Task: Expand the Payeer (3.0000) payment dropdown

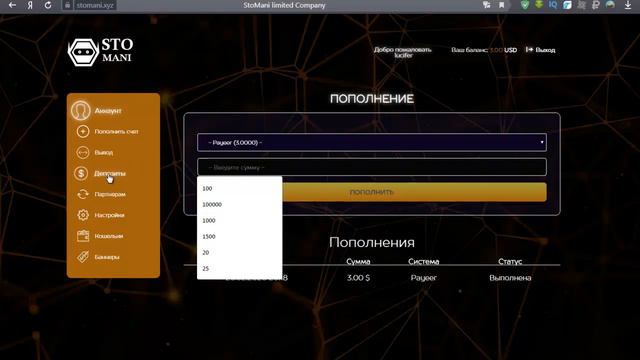Action: click(372, 142)
